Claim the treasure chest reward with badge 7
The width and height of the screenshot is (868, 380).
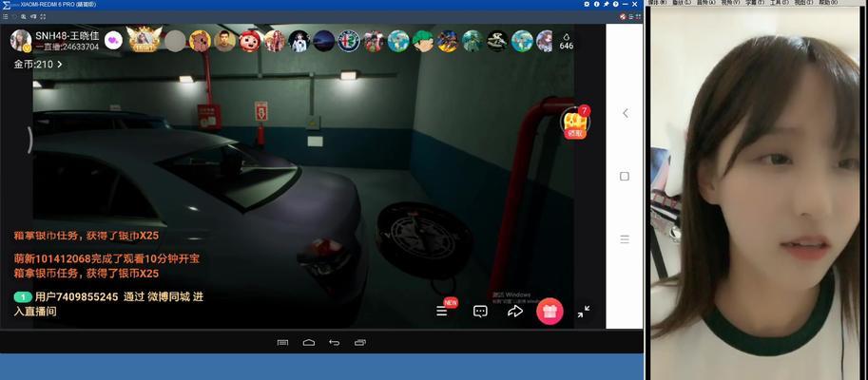pyautogui.click(x=576, y=122)
